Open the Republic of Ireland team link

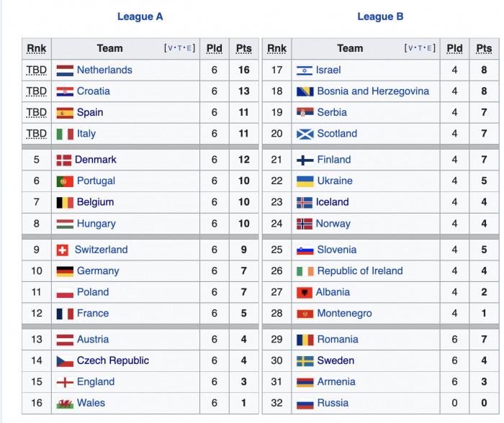[x=360, y=270]
